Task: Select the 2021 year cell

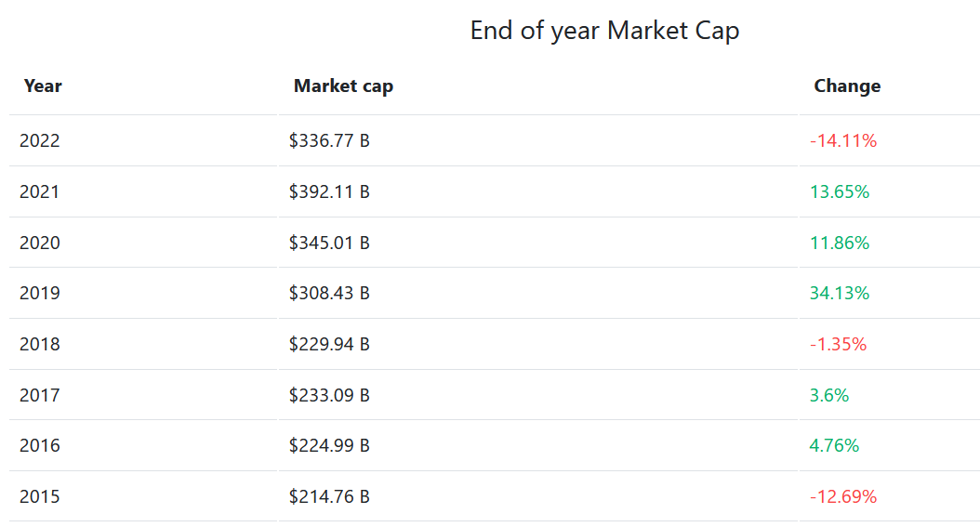Action: click(x=40, y=192)
